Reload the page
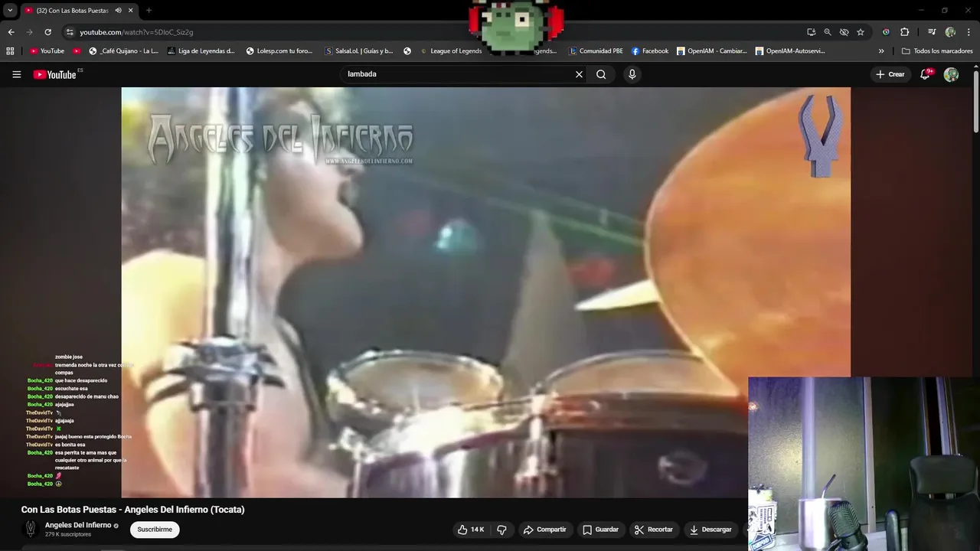 coord(47,32)
